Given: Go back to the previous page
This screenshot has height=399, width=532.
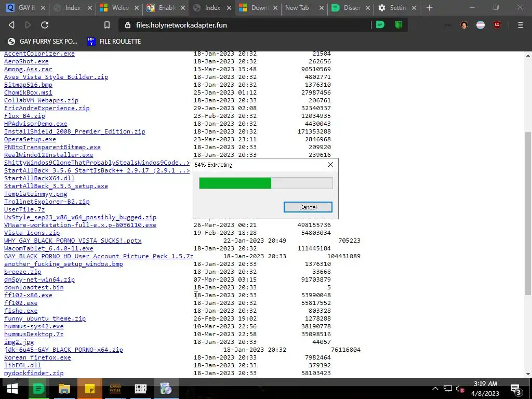Looking at the screenshot, I should pos(11,25).
